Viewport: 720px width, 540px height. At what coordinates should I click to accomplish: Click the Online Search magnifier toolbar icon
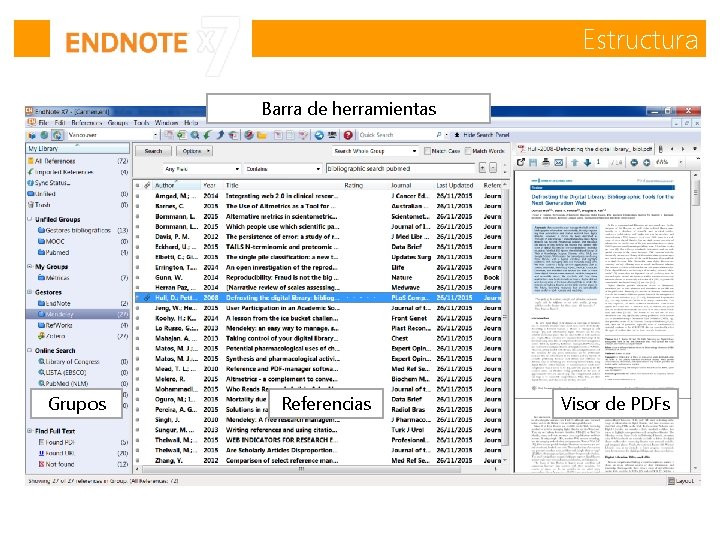(x=195, y=135)
